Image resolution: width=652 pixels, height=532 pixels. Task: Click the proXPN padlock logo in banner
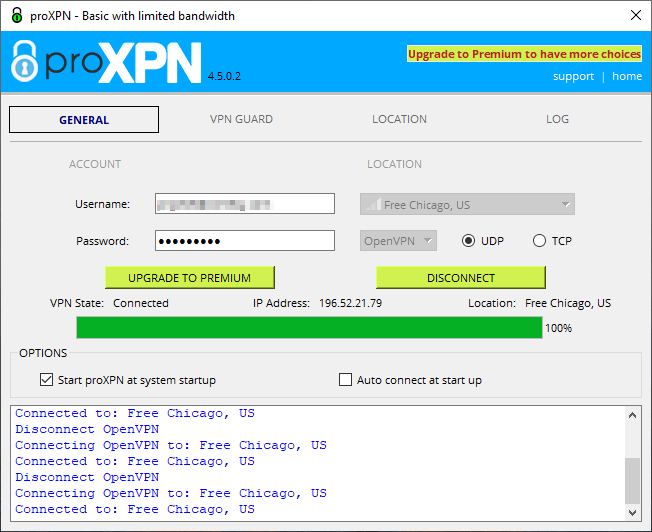coord(24,61)
